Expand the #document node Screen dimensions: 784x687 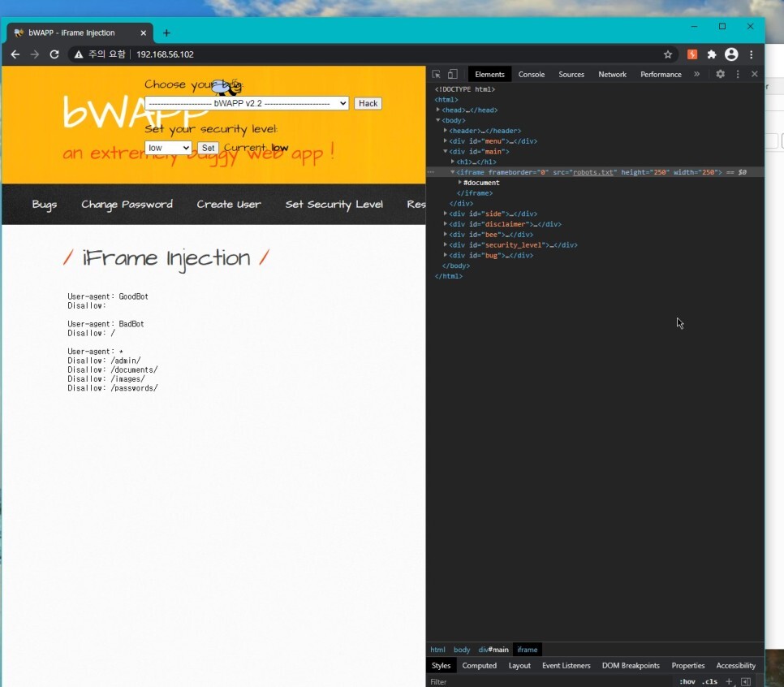point(460,182)
